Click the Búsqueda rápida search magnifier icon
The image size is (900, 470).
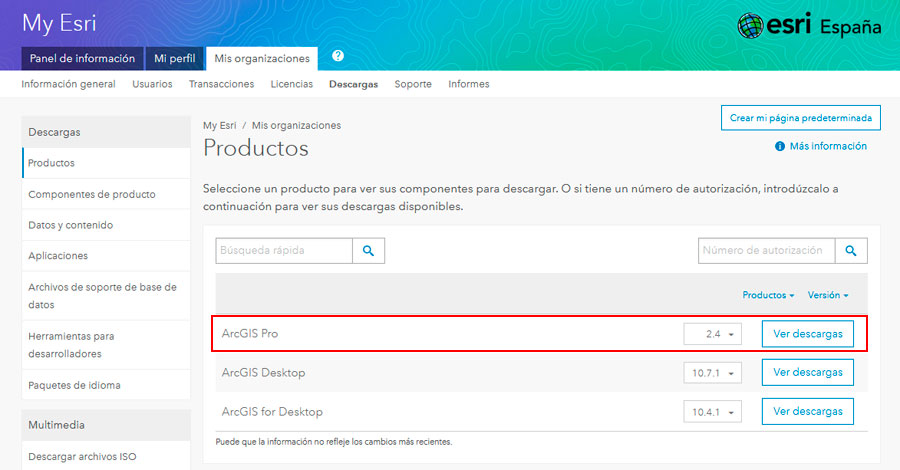point(368,251)
